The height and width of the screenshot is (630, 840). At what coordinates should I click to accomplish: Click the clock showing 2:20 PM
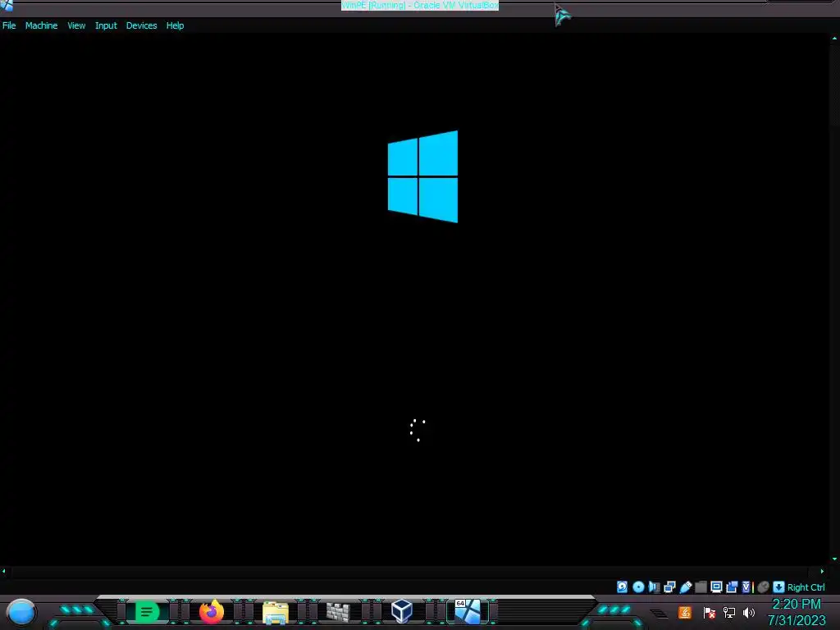797,605
